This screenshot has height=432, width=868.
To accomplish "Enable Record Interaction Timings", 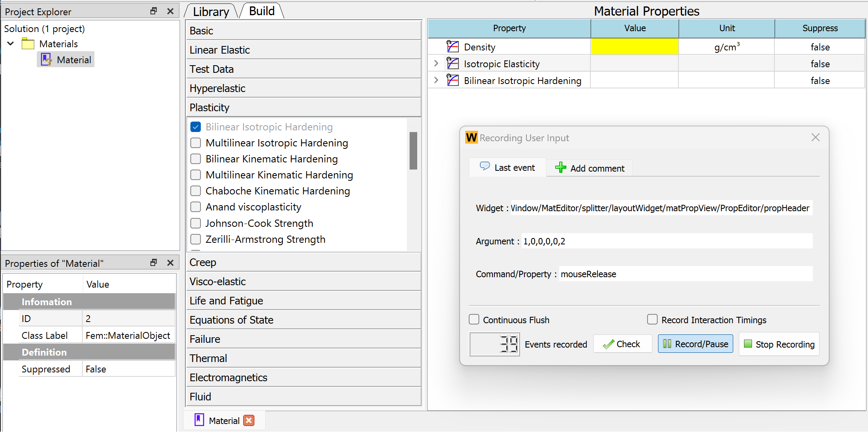I will 652,320.
